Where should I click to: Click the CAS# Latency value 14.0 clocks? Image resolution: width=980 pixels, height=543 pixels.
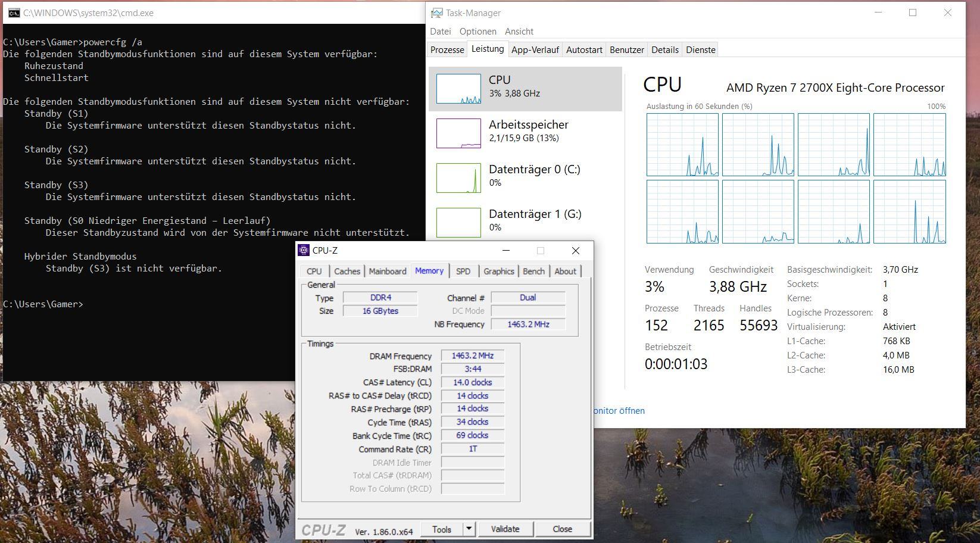point(473,382)
